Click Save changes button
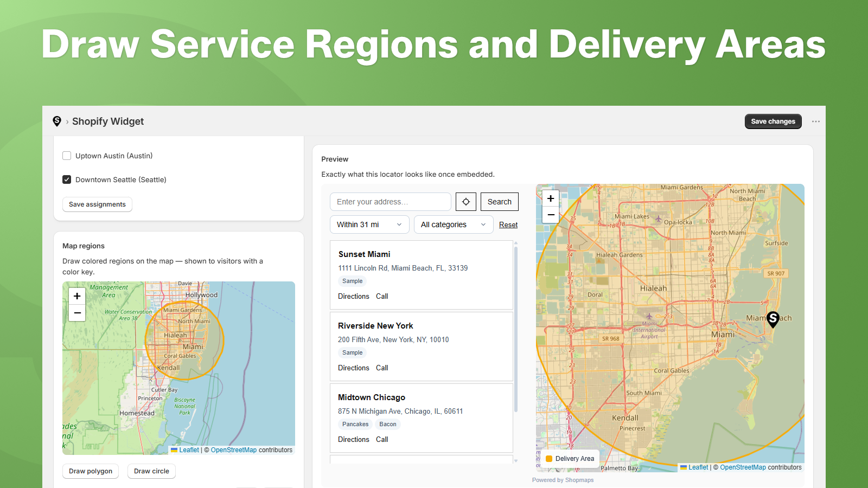868x488 pixels. point(773,121)
